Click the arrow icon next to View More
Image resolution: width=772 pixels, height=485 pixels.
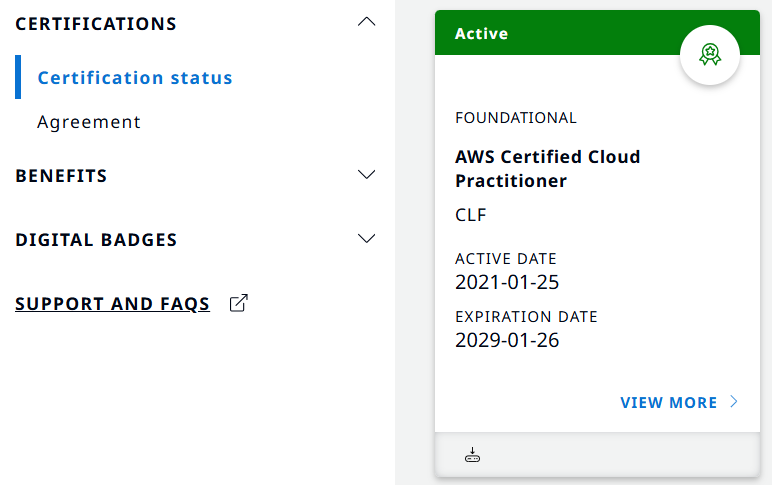coord(734,402)
